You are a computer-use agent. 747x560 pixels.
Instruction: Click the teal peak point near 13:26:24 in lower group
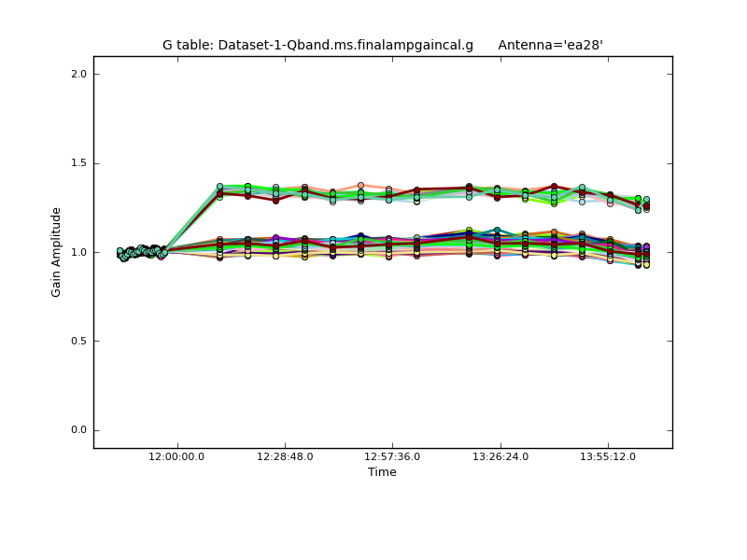pyautogui.click(x=497, y=231)
